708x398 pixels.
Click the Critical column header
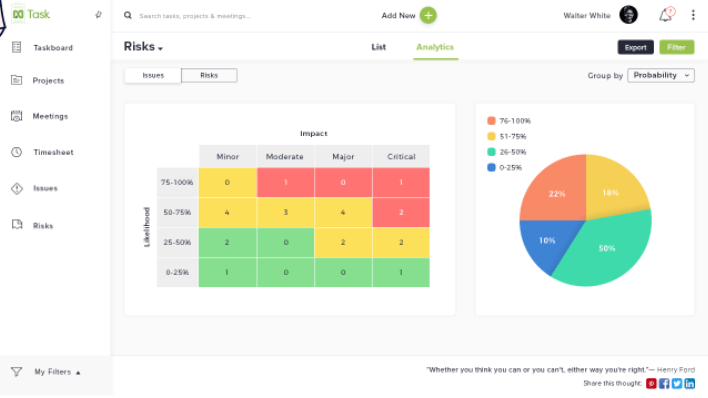tap(401, 156)
